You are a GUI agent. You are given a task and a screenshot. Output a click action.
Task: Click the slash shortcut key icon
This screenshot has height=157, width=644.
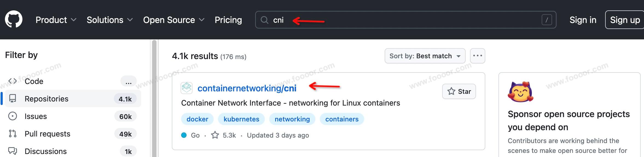point(547,20)
